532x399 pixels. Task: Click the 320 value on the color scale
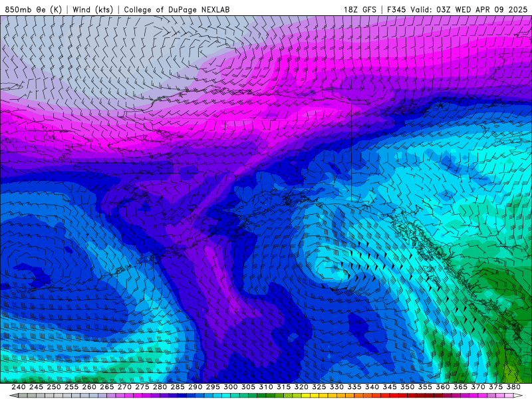click(x=301, y=387)
